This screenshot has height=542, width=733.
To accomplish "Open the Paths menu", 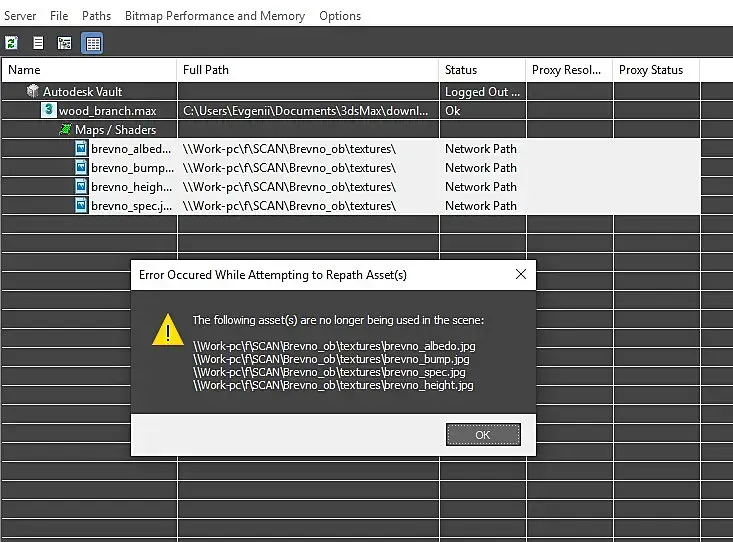I will 96,16.
